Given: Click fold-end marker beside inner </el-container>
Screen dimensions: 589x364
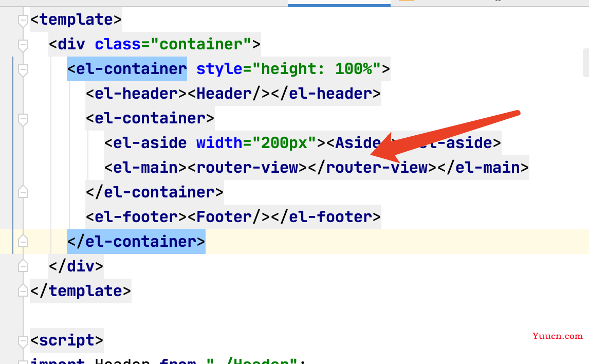Looking at the screenshot, I should (23, 192).
